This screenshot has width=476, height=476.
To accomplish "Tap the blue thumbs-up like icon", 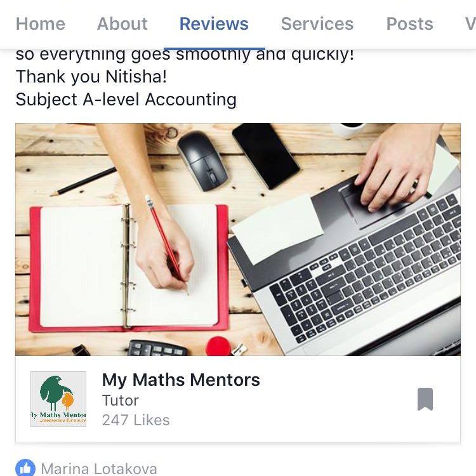I will pyautogui.click(x=25, y=468).
